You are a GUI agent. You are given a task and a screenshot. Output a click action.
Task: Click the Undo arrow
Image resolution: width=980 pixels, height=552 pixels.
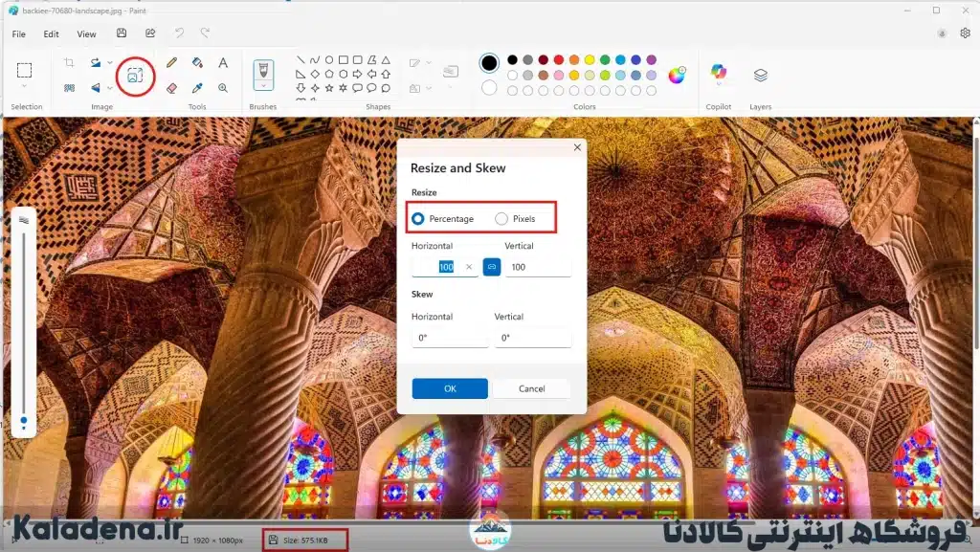(x=179, y=33)
